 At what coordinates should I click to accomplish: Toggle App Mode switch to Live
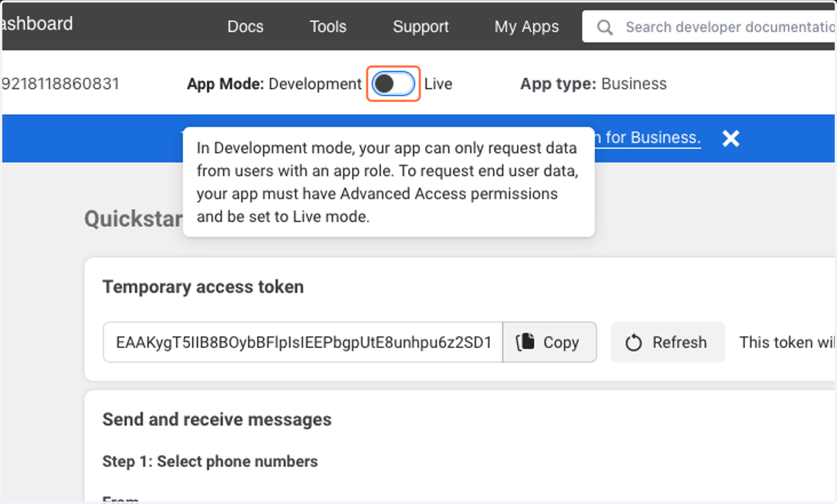click(393, 84)
